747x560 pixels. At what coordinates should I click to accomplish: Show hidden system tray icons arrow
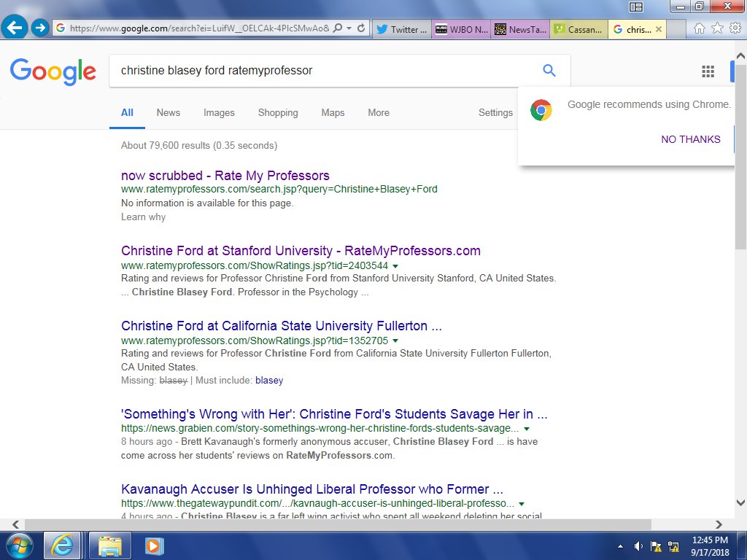620,547
